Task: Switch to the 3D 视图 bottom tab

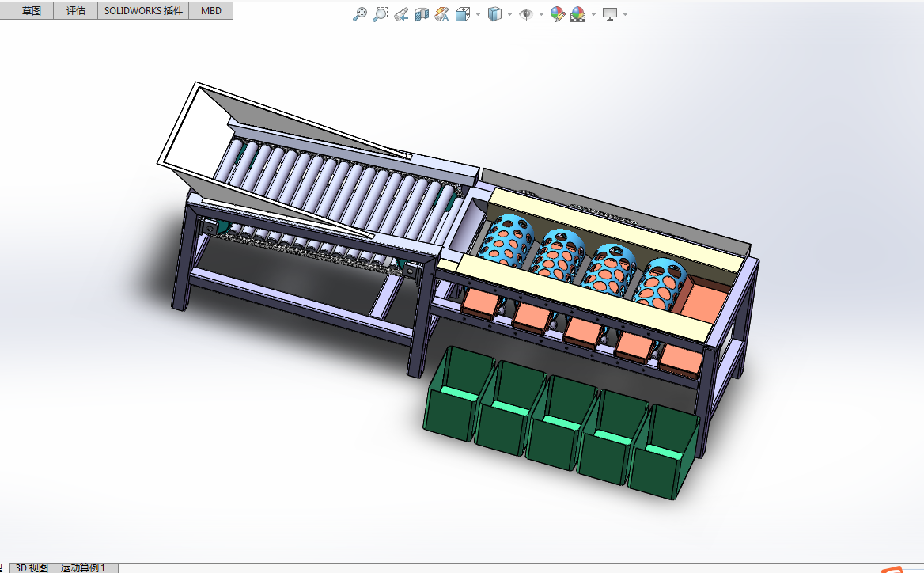Action: click(x=32, y=567)
